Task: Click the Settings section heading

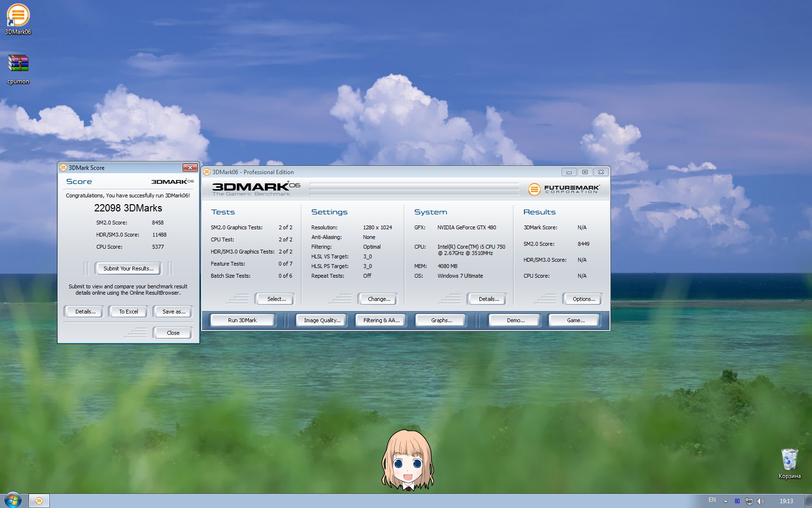Action: click(x=329, y=212)
